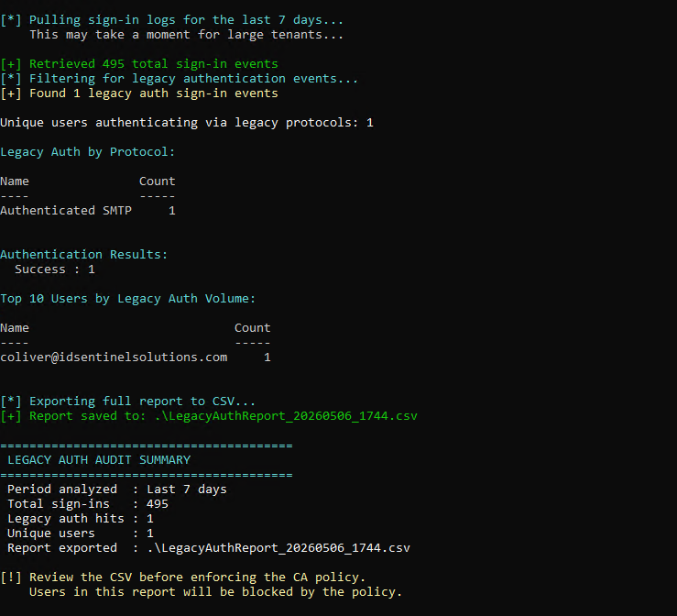The image size is (677, 616).
Task: Click 'Review the CSV before enforcing the CA policy.'
Action: click(197, 577)
